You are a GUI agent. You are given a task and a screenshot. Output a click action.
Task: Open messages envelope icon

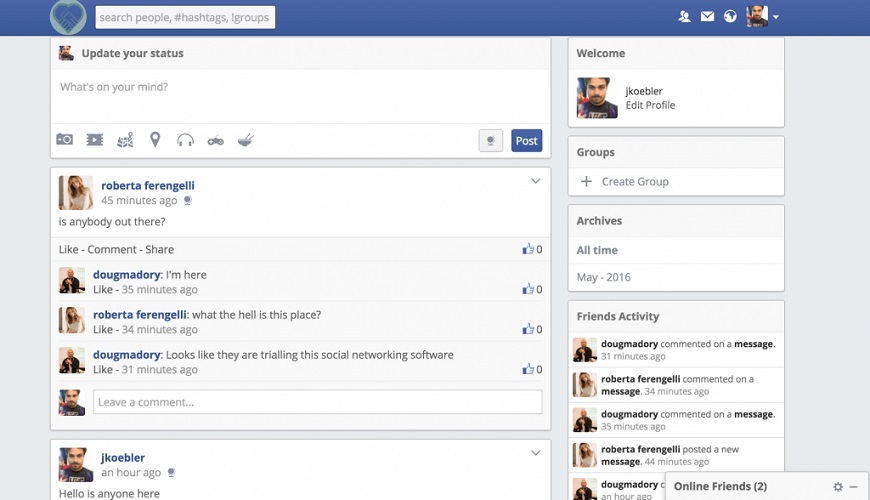[707, 17]
